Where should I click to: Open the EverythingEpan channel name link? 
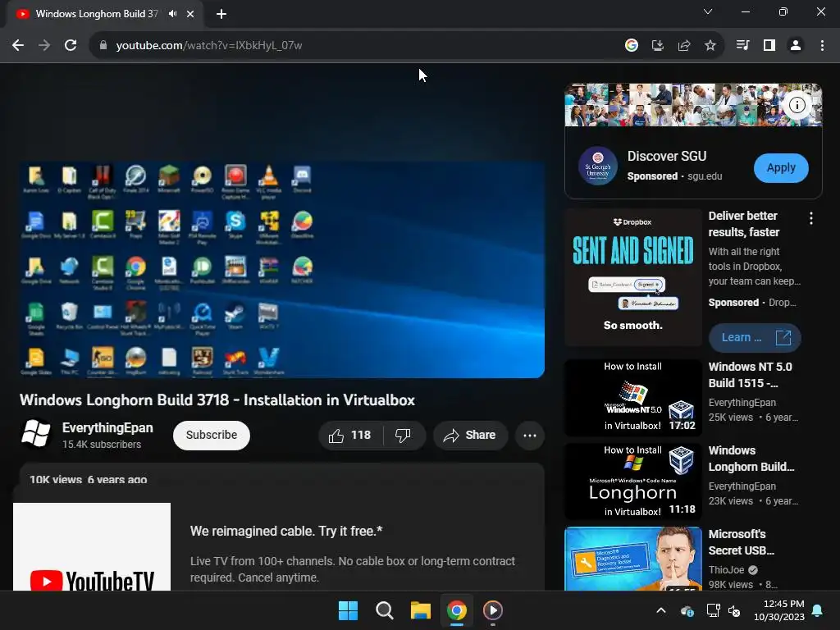(107, 428)
